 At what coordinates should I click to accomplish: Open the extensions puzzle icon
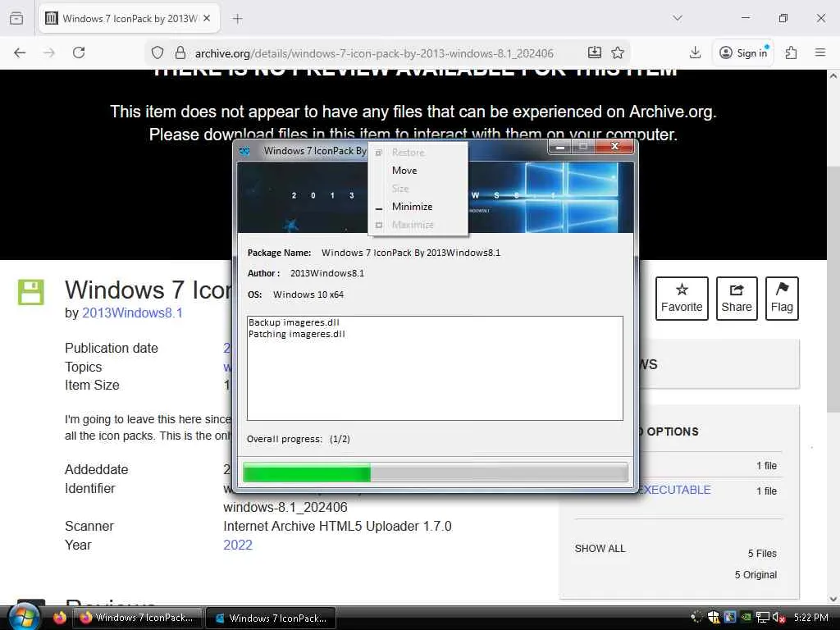pos(791,52)
